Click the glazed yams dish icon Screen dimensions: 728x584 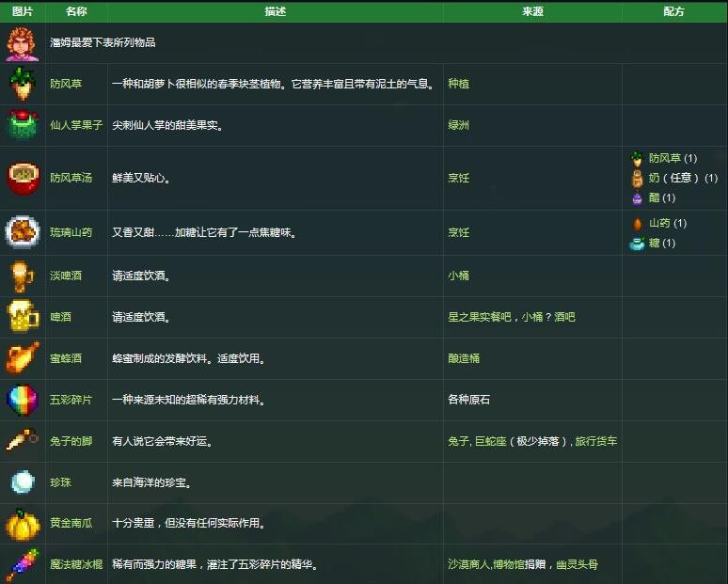[23, 232]
